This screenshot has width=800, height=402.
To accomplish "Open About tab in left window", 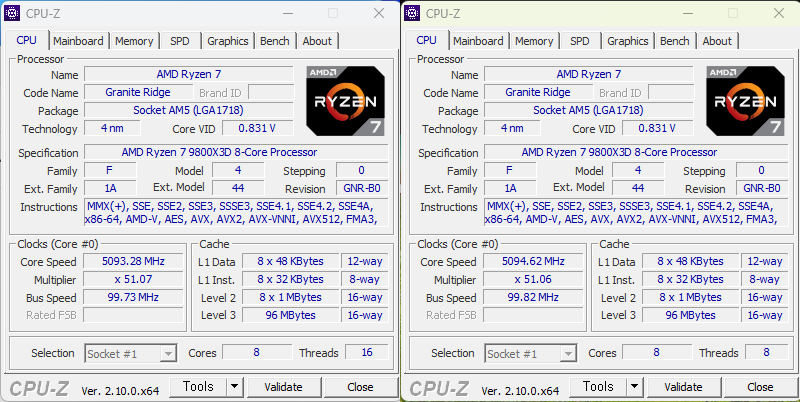I will click(317, 41).
